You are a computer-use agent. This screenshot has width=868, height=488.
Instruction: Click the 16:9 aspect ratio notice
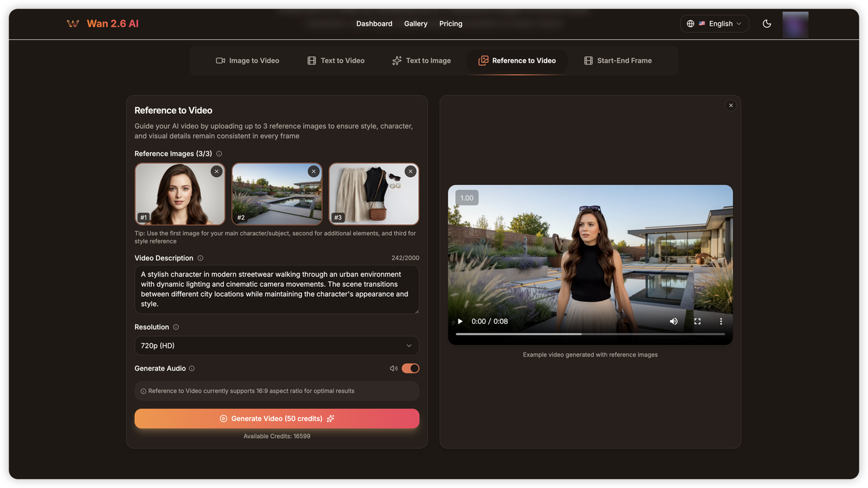pos(277,391)
